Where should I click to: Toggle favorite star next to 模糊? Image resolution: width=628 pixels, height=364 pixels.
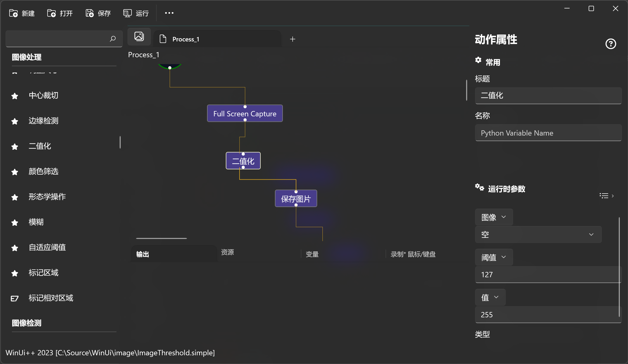click(15, 222)
